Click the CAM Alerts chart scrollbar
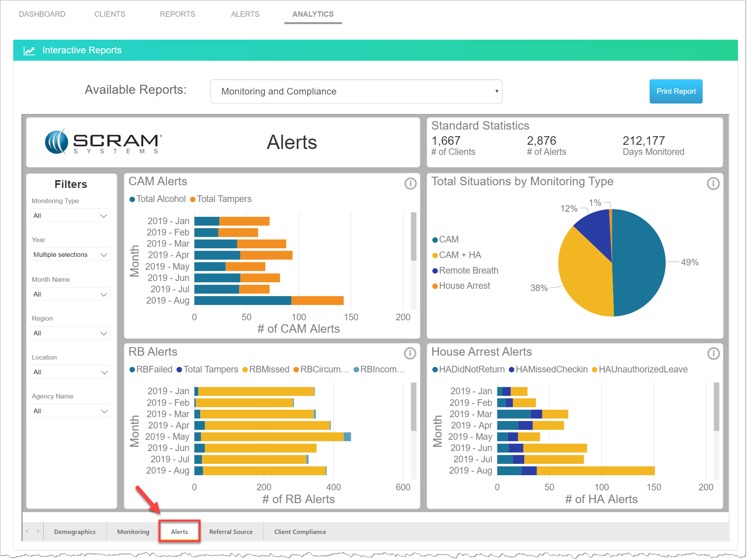Screen dimensions: 747x560 coord(413,236)
